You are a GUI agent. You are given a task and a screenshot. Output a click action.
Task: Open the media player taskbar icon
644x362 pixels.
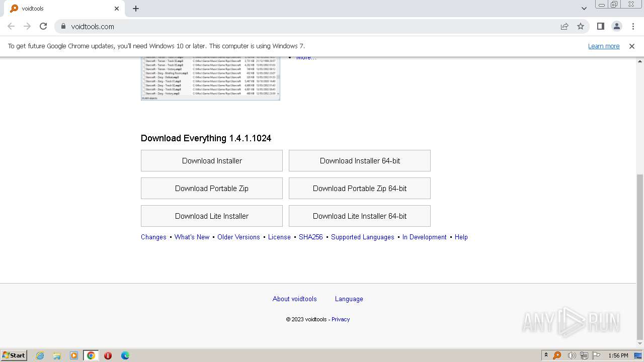tap(74, 355)
